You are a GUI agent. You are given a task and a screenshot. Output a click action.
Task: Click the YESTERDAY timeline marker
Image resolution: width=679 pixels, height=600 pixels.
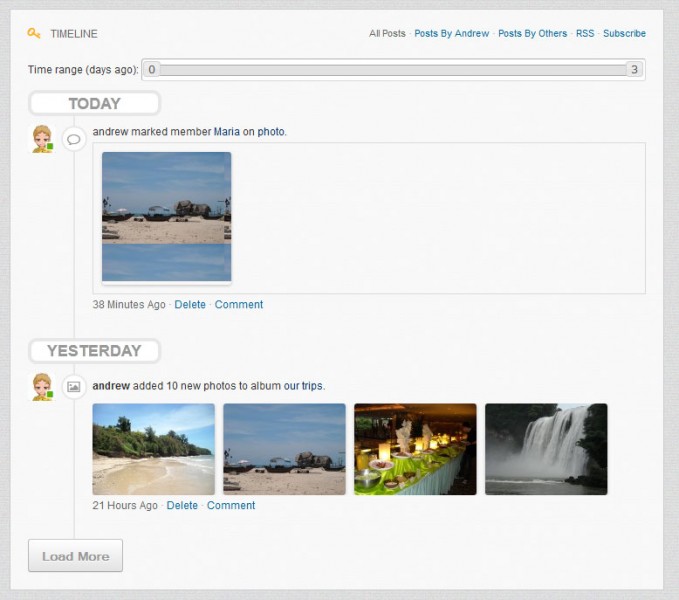click(x=94, y=351)
